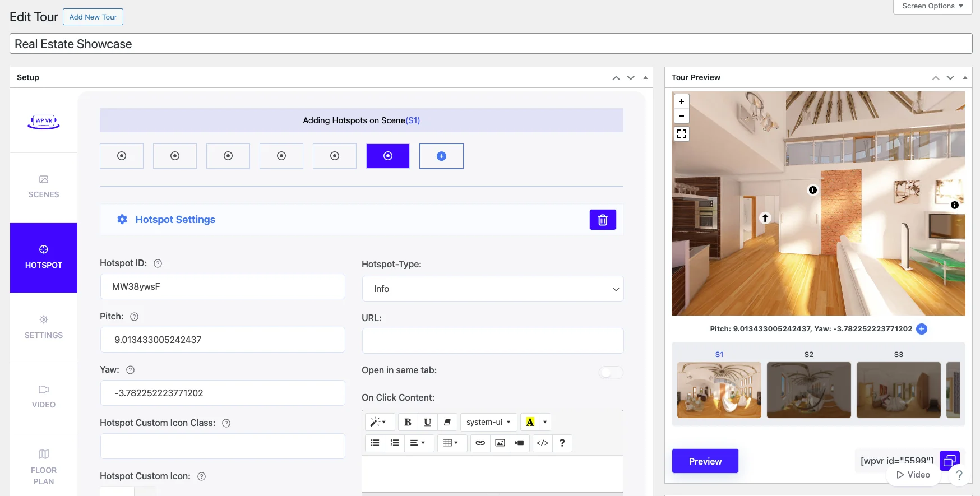Screen dimensions: 980x496
Task: Switch editor to code view
Action: (x=543, y=443)
